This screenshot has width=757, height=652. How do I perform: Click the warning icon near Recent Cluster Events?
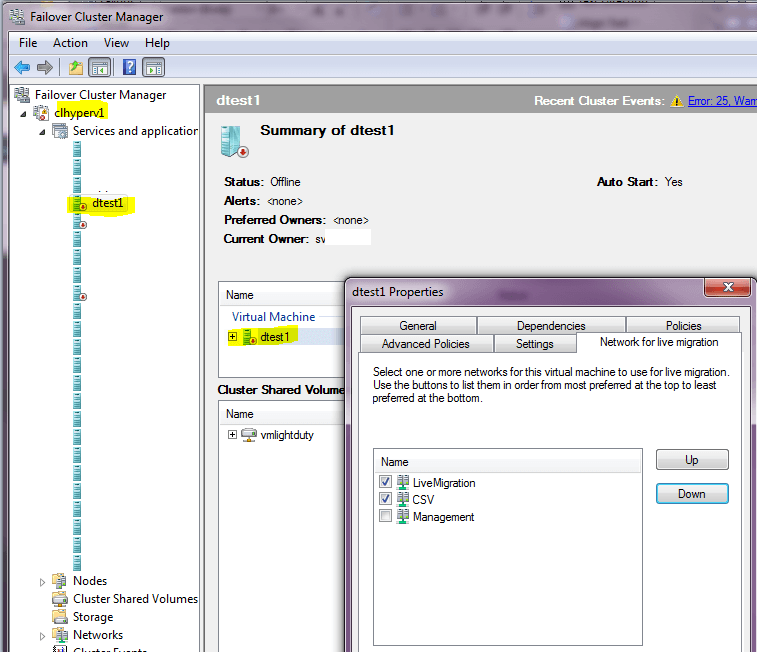[x=677, y=101]
